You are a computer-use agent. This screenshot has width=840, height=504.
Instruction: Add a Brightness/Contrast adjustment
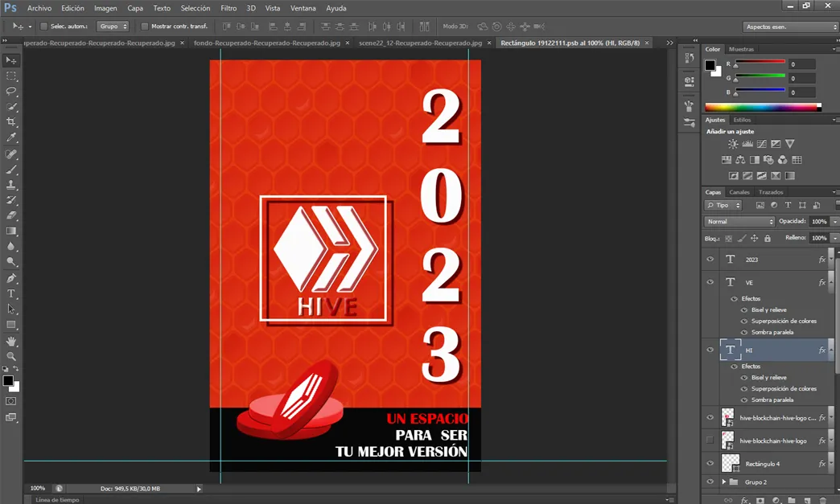733,144
